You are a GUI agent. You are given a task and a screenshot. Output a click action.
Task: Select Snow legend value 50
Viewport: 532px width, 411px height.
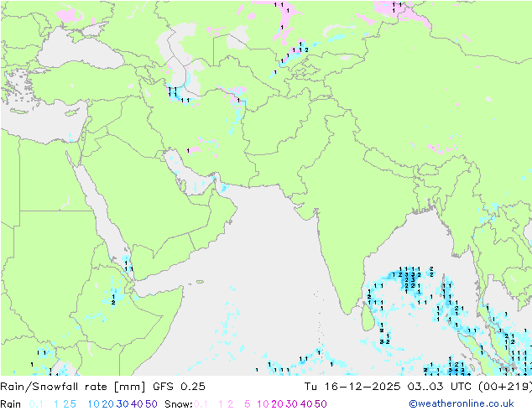[321, 404]
